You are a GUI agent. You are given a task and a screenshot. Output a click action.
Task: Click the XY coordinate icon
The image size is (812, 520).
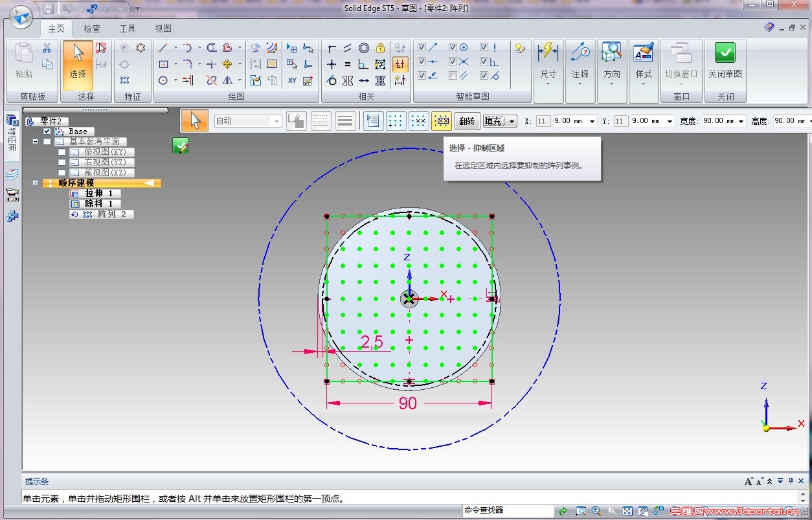click(x=292, y=80)
